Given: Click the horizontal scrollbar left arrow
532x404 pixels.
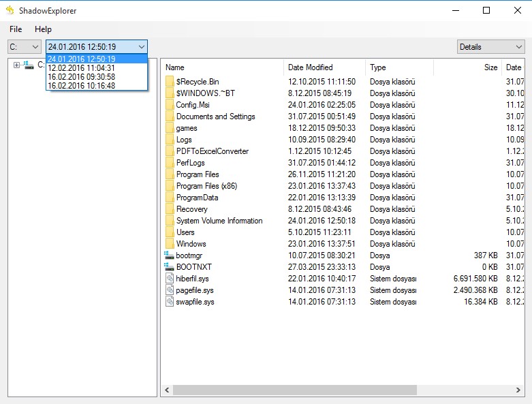Looking at the screenshot, I should pyautogui.click(x=167, y=390).
